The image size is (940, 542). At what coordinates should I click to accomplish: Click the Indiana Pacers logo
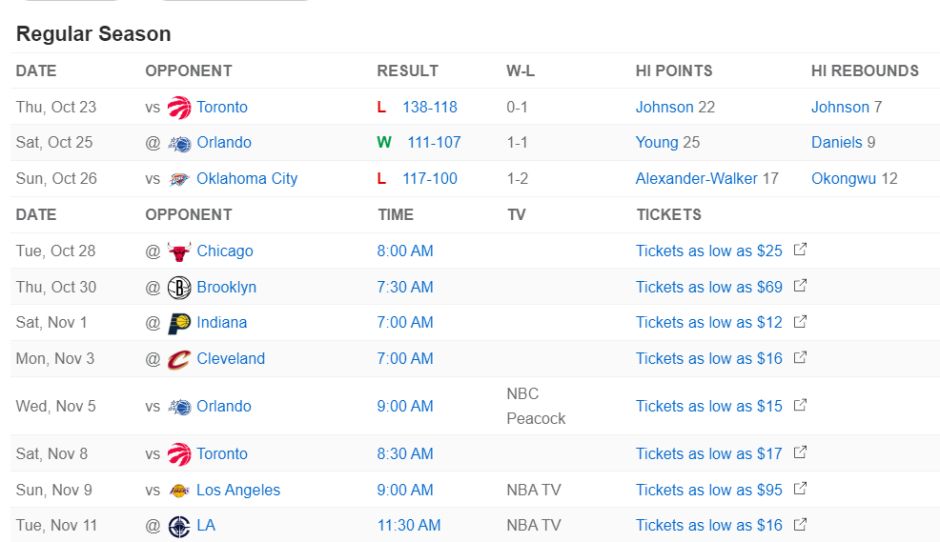click(180, 323)
